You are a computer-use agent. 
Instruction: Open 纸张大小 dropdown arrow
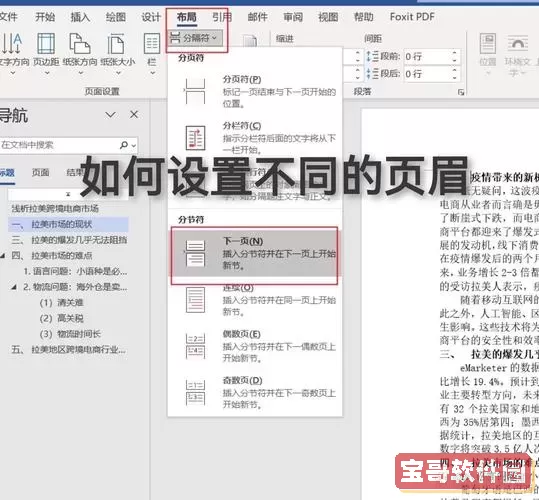point(118,73)
